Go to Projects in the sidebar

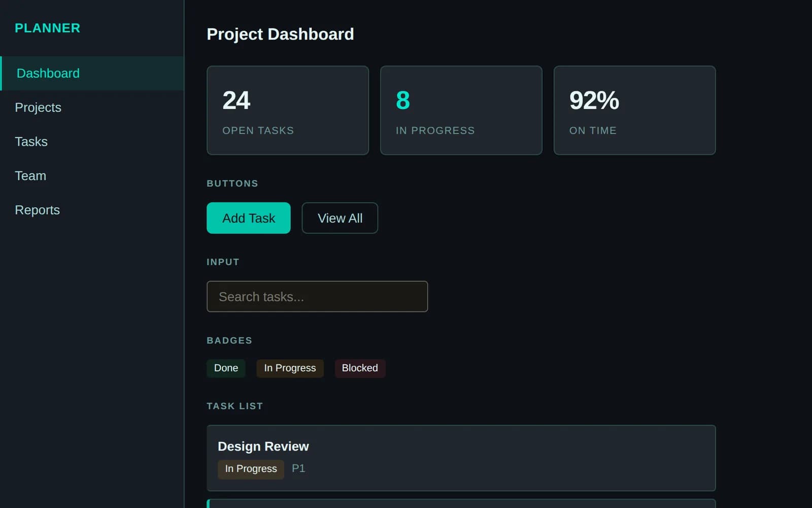tap(92, 107)
